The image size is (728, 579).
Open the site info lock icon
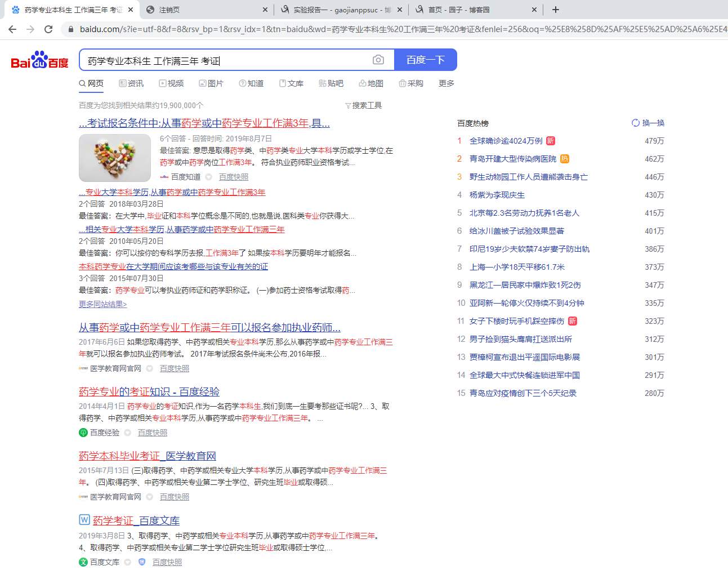point(70,29)
